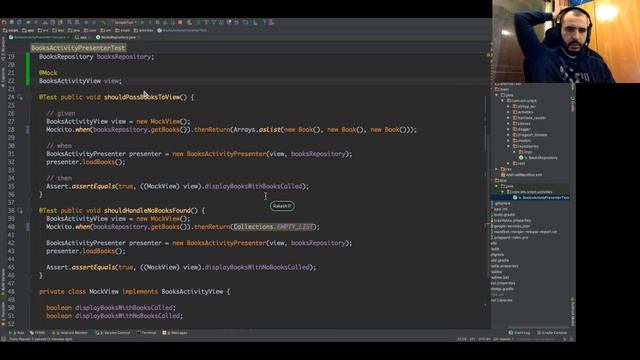Viewport: 640px width, 360px height.
Task: Select BooksActivityPresenterTest in project tree
Action: 542,198
